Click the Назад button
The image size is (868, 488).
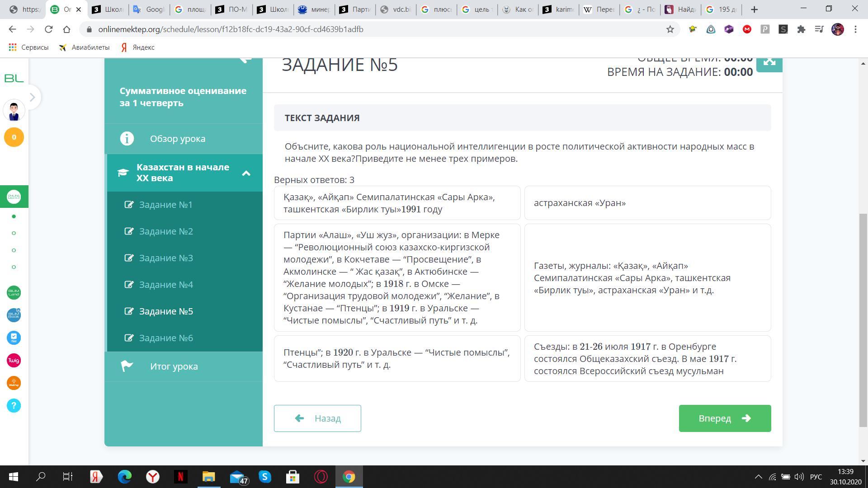317,418
